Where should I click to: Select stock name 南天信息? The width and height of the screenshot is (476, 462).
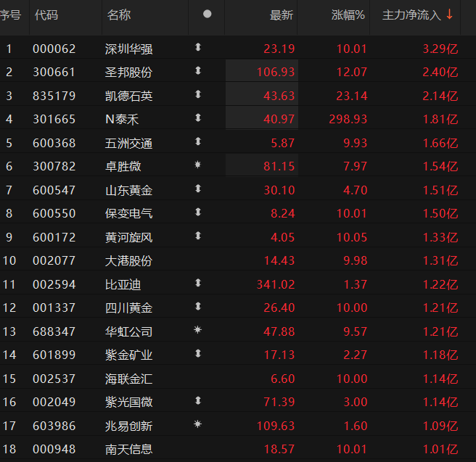point(128,450)
